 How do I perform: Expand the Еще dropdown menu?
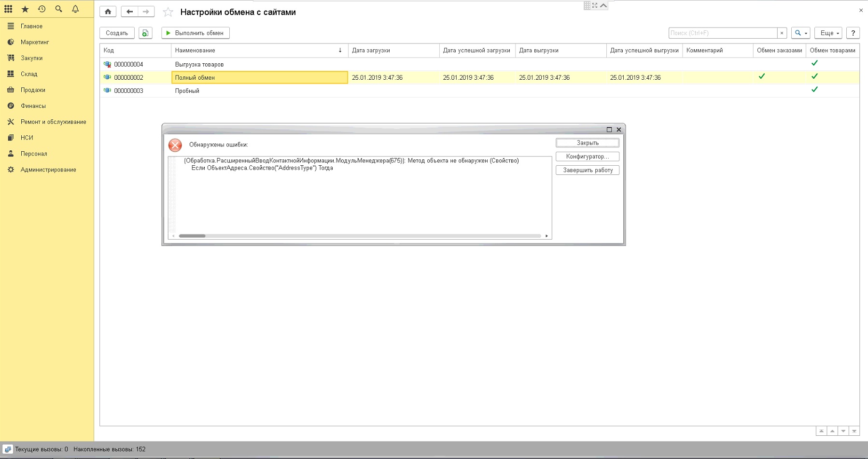coord(828,33)
